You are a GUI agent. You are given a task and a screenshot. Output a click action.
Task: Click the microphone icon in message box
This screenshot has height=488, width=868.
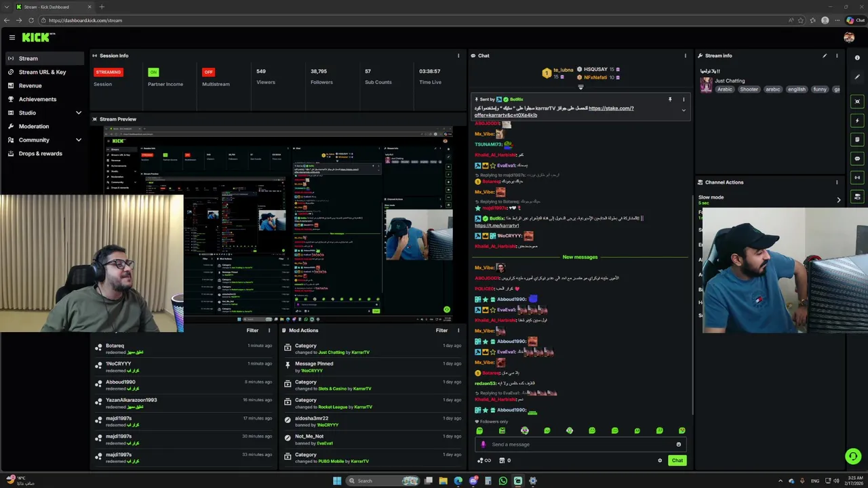coord(484,445)
